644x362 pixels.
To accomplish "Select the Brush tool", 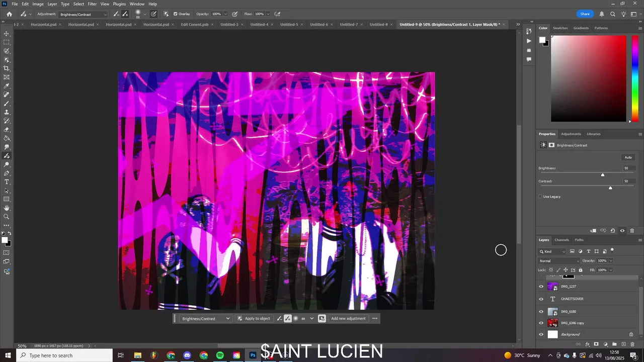I will (x=7, y=104).
